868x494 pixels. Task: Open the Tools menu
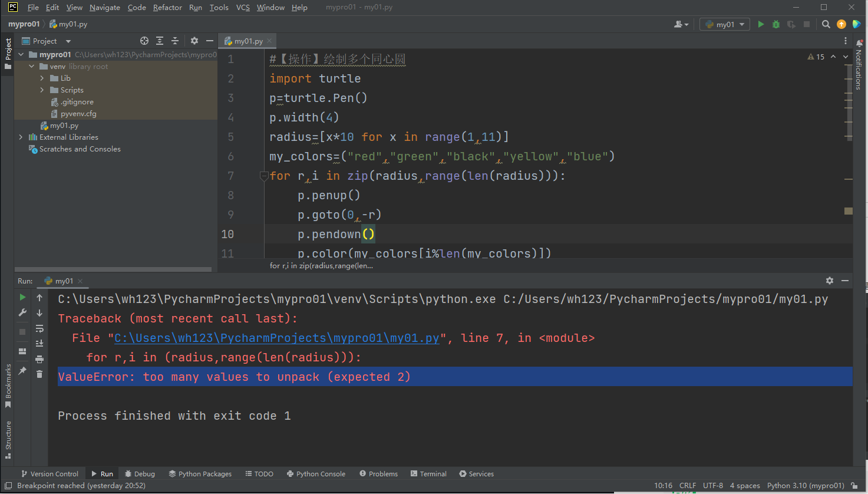pyautogui.click(x=219, y=7)
